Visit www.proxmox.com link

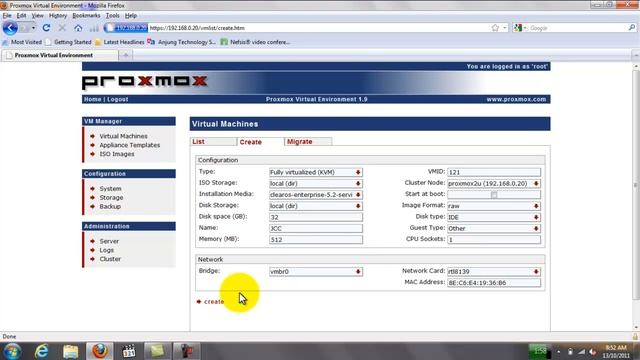point(516,99)
